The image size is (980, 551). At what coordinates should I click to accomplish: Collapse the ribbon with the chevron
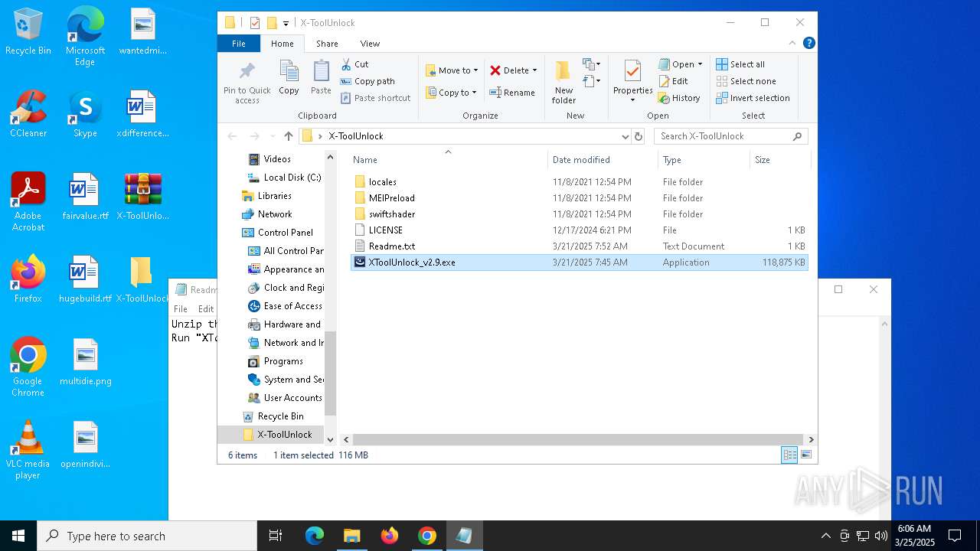click(x=792, y=44)
